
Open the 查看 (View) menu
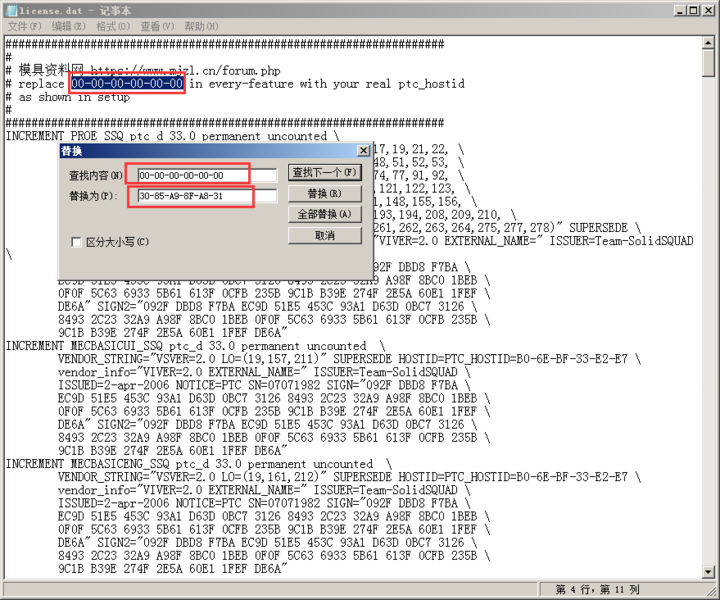tap(157, 26)
